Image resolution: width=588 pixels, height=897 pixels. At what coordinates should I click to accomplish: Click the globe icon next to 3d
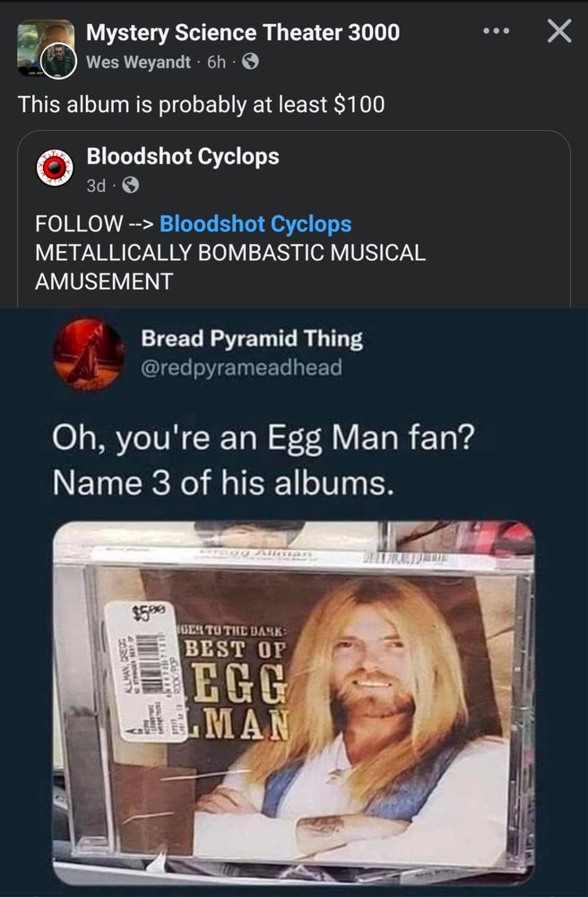pyautogui.click(x=130, y=187)
